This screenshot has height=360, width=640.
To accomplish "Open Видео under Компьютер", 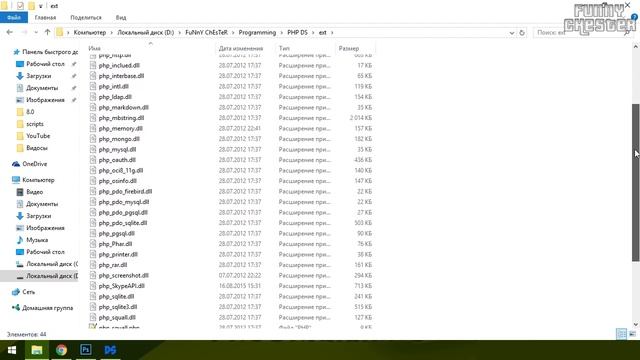I will 30,192.
